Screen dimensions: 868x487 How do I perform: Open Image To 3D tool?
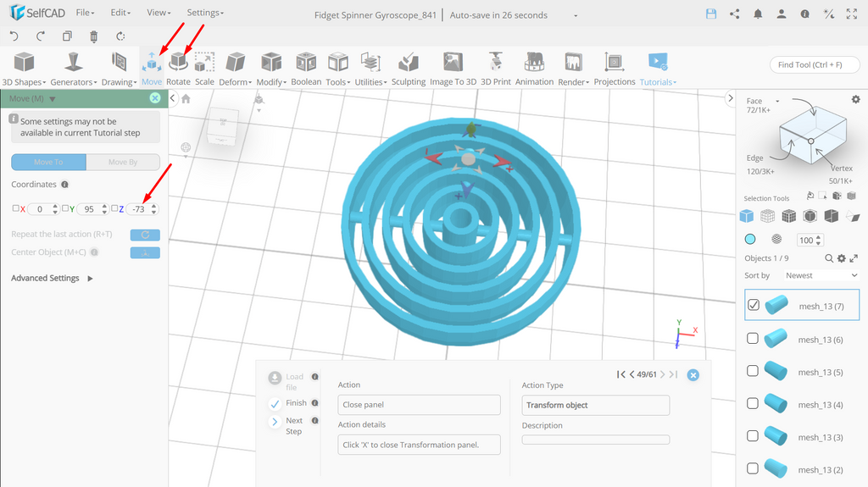453,69
